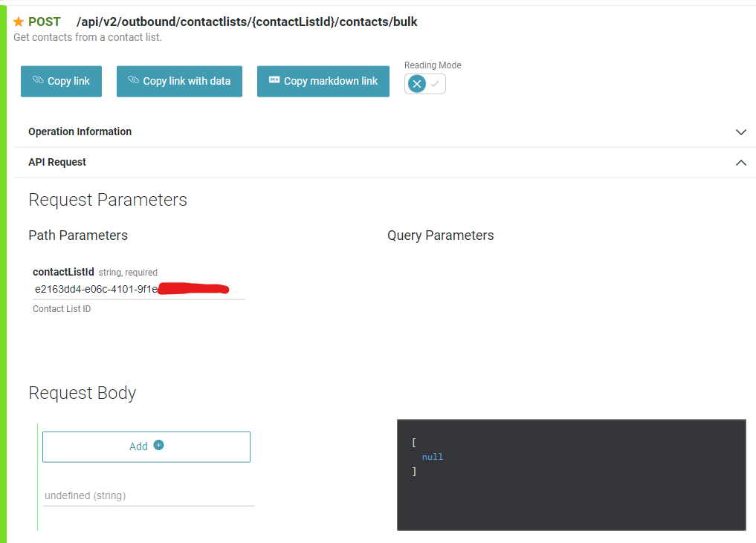Click the Operation Information title text
Image resolution: width=756 pixels, height=543 pixels.
pos(80,131)
